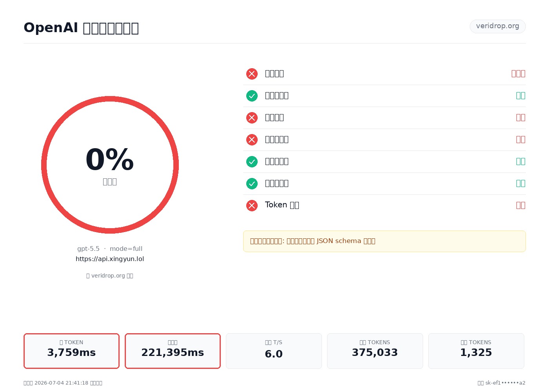549x392 pixels.
Task: Click the yellow JSON schema warning banner
Action: click(384, 241)
